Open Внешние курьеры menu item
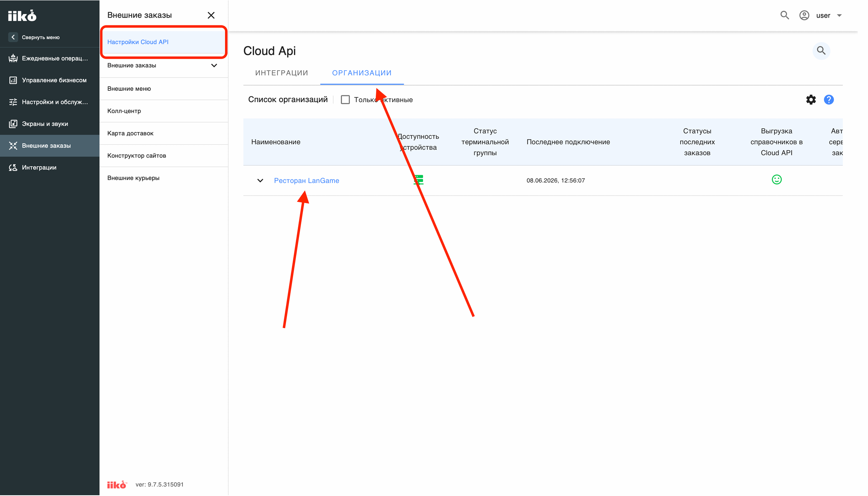The width and height of the screenshot is (868, 496). pos(164,178)
